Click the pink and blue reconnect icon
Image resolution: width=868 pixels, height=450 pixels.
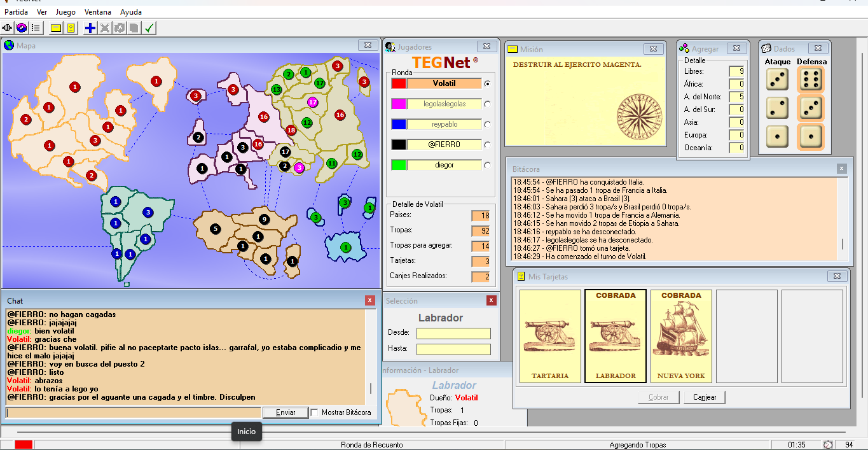22,28
